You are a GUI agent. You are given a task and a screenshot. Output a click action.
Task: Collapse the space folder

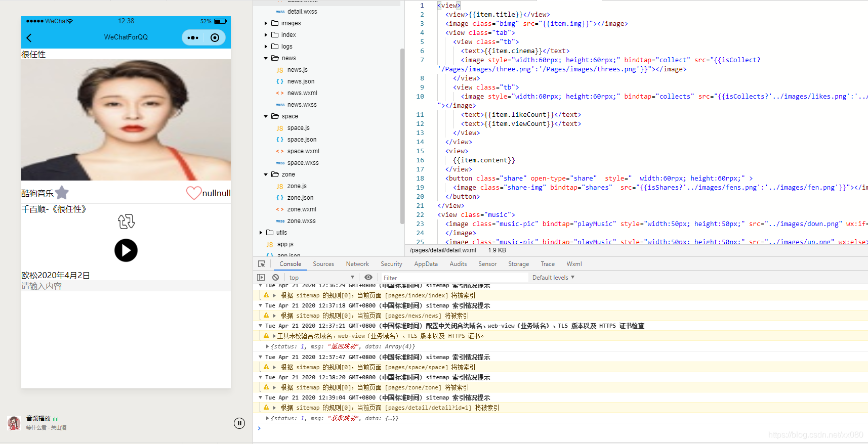(x=266, y=116)
